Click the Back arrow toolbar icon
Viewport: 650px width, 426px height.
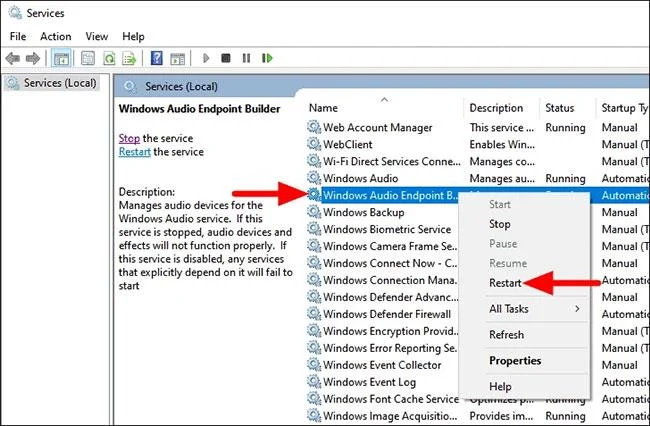(x=13, y=58)
